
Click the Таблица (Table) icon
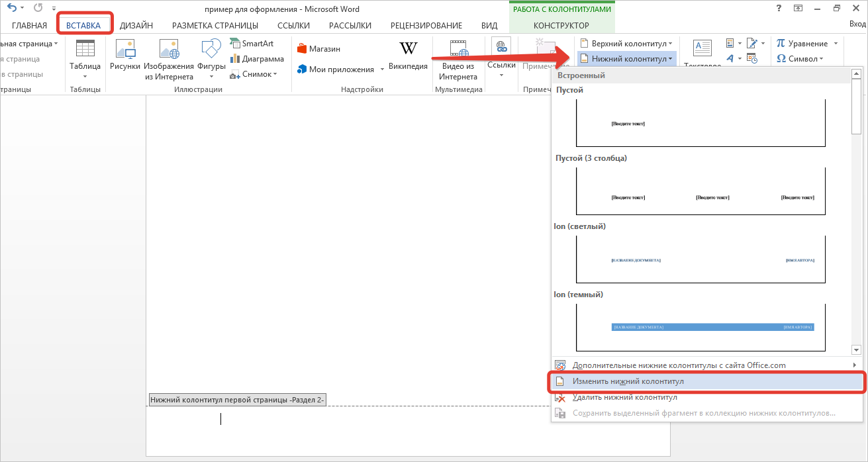click(x=85, y=50)
